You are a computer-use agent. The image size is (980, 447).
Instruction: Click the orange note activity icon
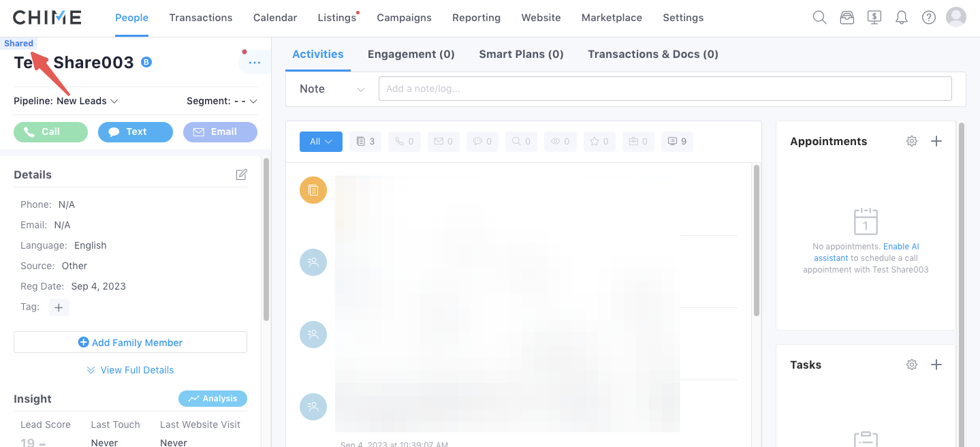click(313, 190)
